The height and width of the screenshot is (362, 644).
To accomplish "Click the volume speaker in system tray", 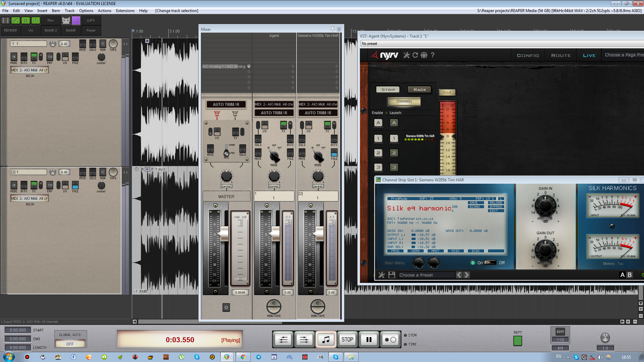I will coord(600,357).
